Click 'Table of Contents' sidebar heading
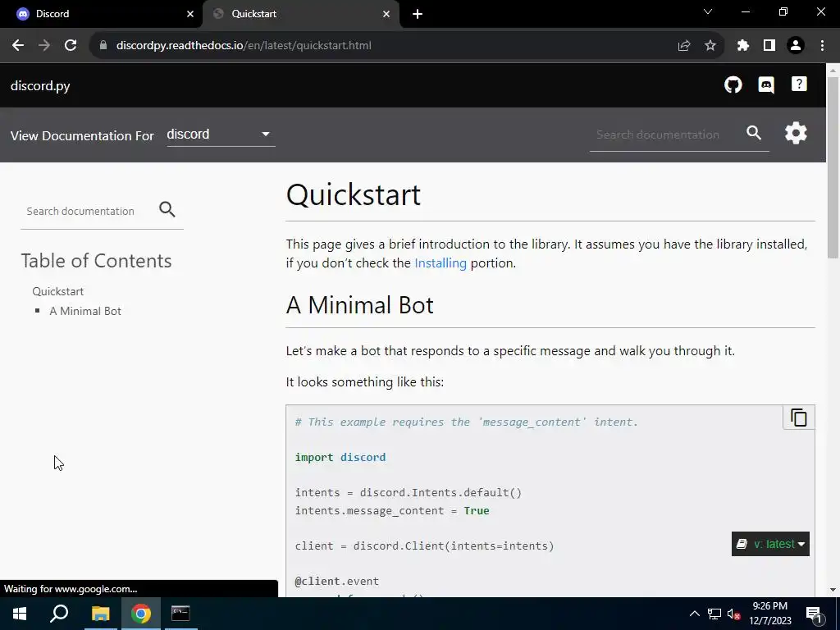Viewport: 840px width, 630px height. pyautogui.click(x=97, y=261)
